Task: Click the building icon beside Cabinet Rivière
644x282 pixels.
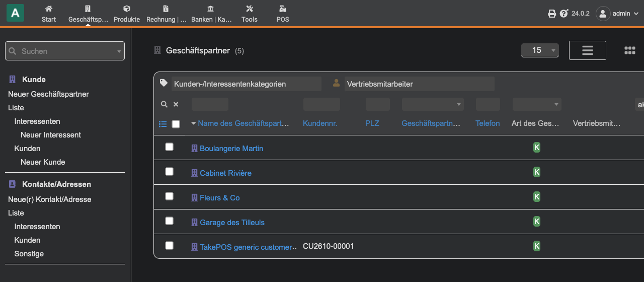Action: tap(195, 173)
